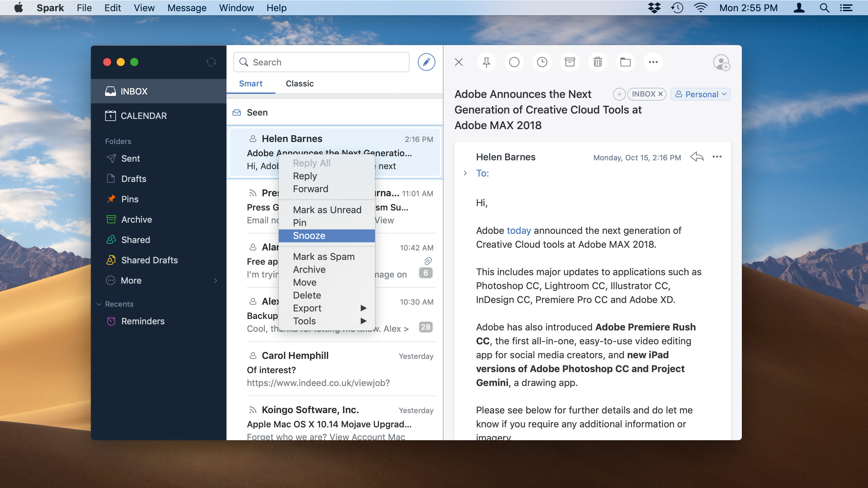Screen dimensions: 868x488
Task: Click the Search mail field
Action: point(321,62)
